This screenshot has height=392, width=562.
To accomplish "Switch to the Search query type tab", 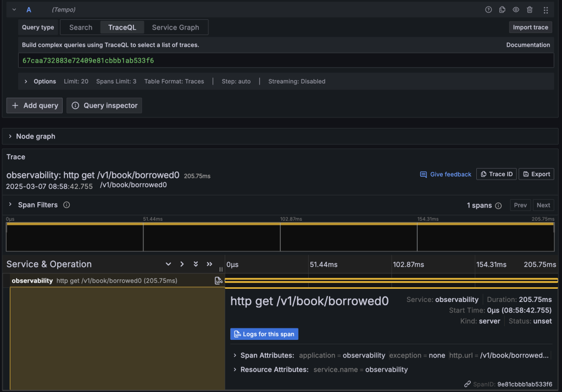I will [81, 27].
